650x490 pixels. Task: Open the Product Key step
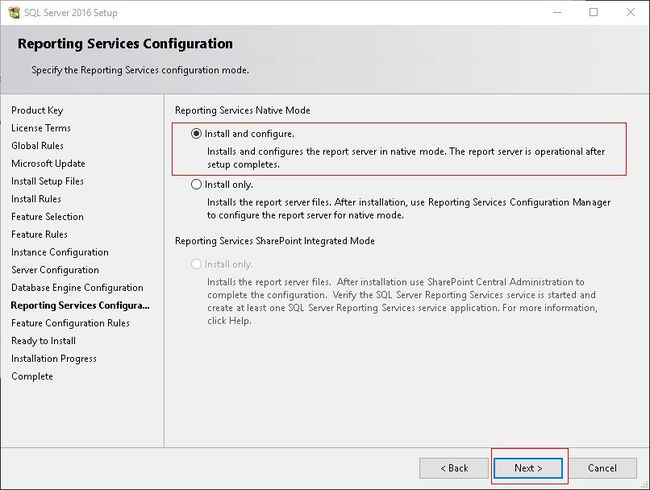point(37,110)
